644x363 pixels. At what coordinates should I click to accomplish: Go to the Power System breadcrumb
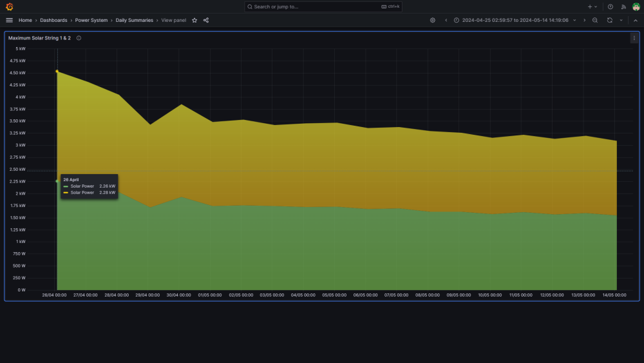[91, 20]
